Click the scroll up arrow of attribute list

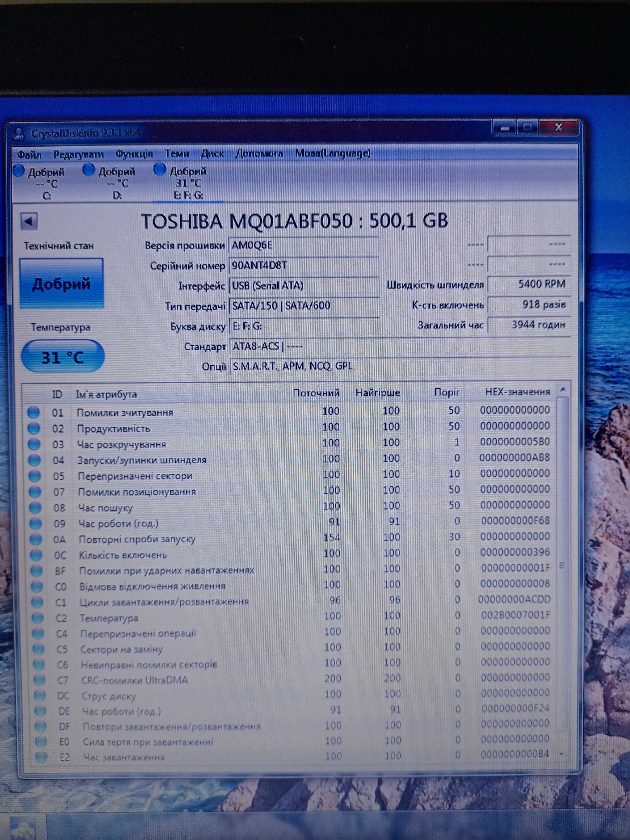pos(563,389)
